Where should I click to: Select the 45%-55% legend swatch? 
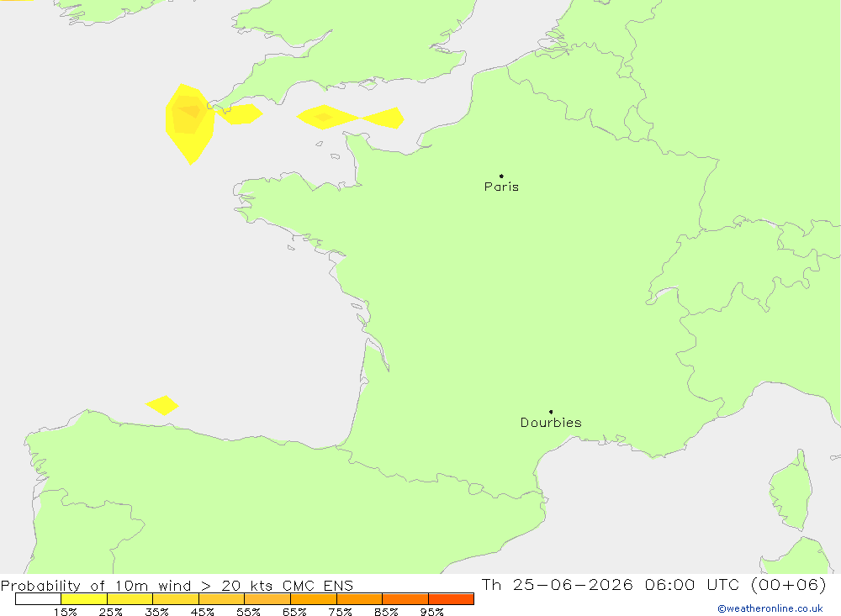click(221, 599)
